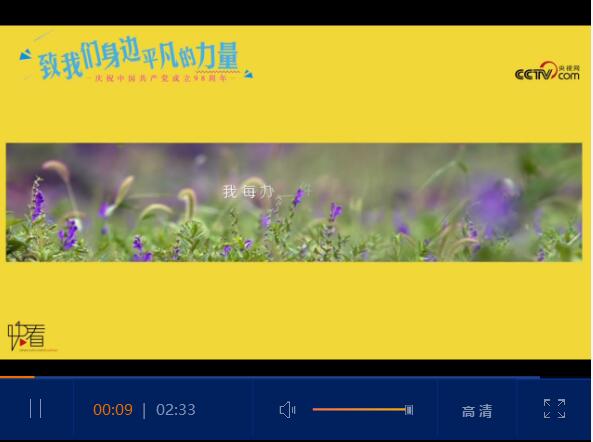The image size is (593, 442).
Task: Click the flower field video frame
Action: pos(294,202)
